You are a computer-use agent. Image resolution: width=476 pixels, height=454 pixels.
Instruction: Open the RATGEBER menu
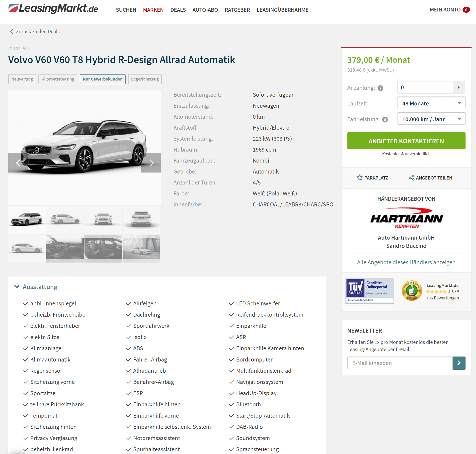tap(237, 10)
